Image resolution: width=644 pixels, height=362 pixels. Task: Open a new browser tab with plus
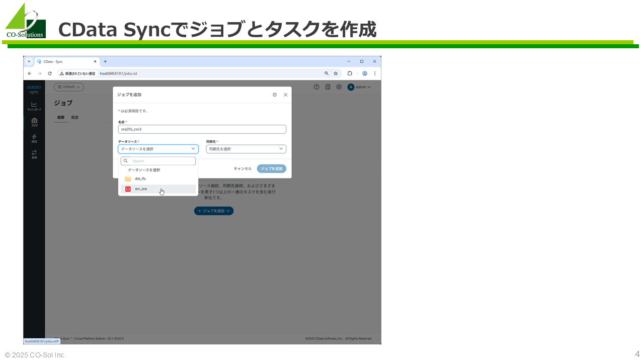[x=105, y=61]
